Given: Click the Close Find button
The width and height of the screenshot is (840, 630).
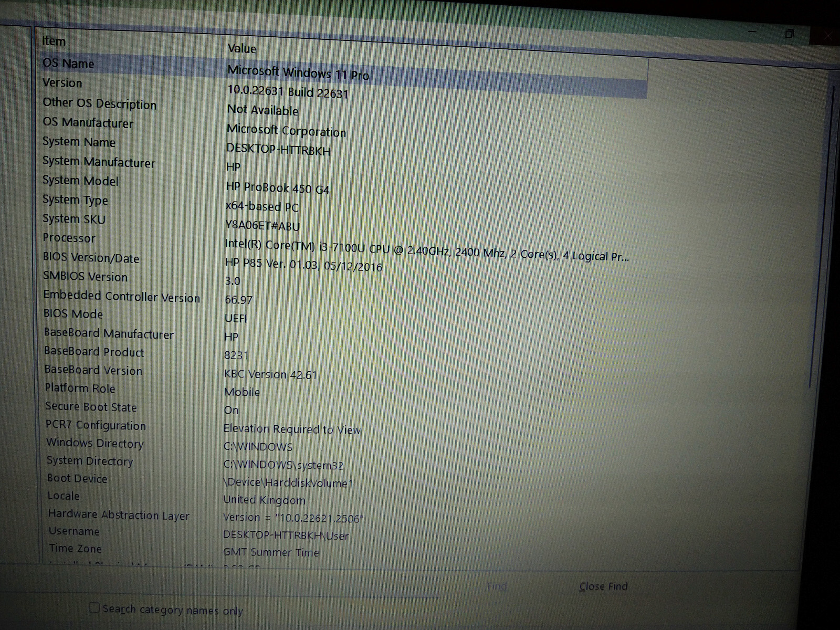Looking at the screenshot, I should coord(603,586).
